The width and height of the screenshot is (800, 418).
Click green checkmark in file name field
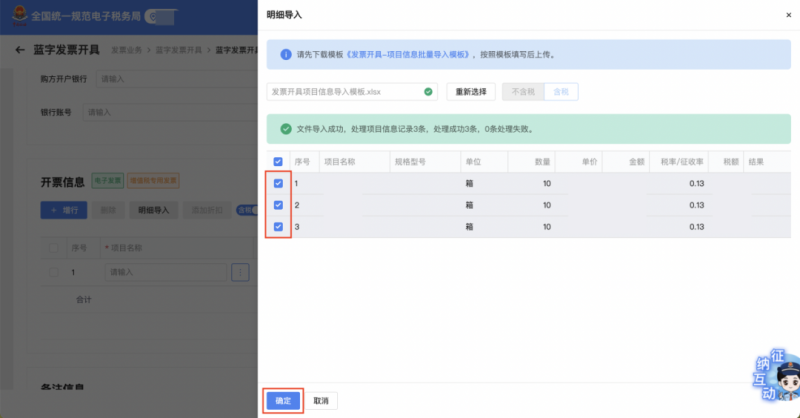428,91
